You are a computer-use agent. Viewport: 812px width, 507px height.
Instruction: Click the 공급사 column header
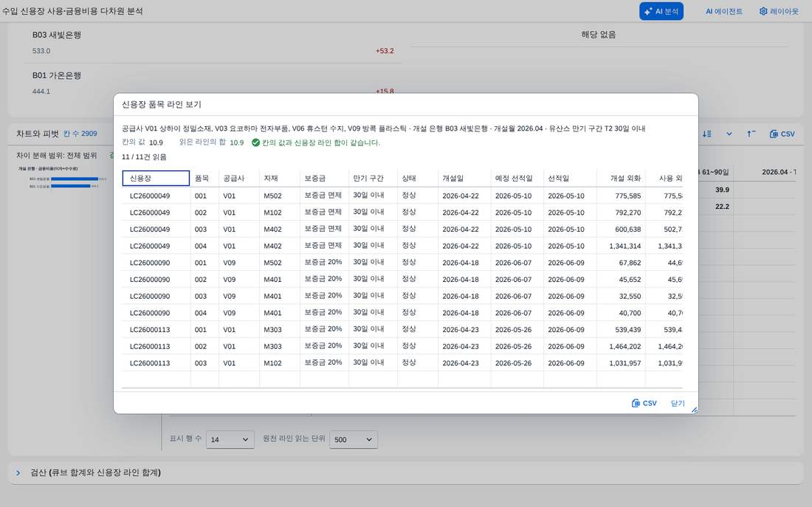coord(238,178)
